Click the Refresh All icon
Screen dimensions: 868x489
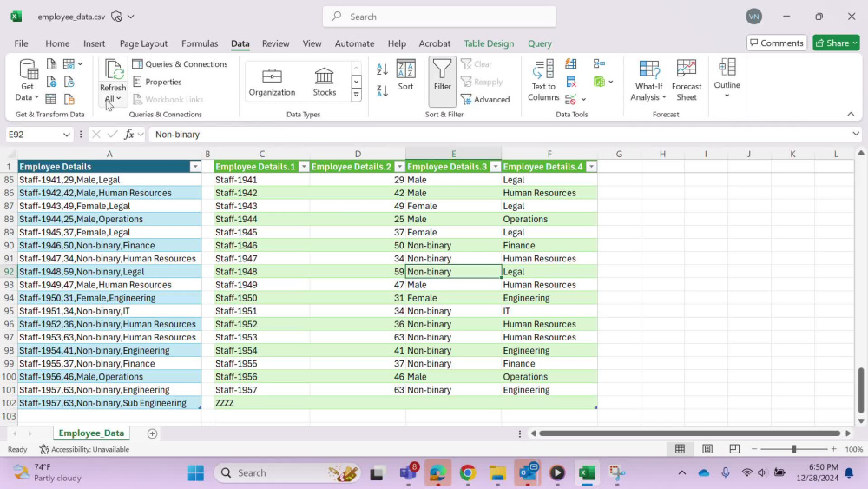(x=113, y=70)
